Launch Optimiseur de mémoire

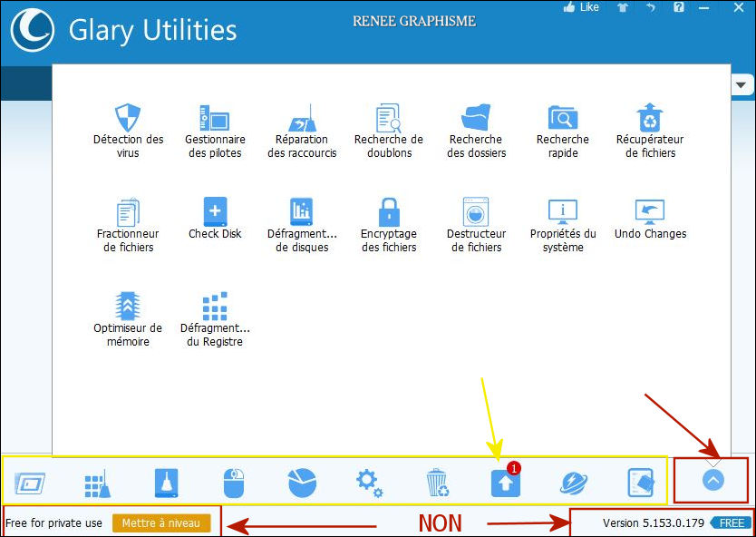coord(128,319)
